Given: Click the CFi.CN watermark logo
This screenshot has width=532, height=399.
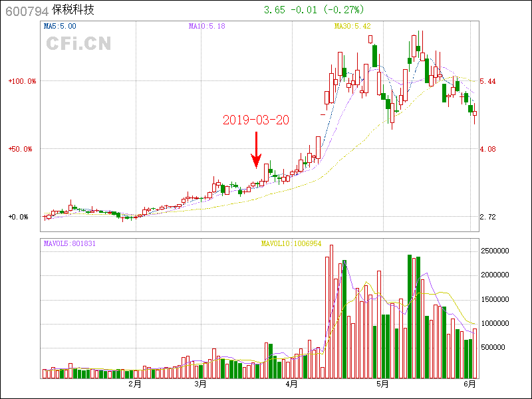Looking at the screenshot, I should [78, 44].
